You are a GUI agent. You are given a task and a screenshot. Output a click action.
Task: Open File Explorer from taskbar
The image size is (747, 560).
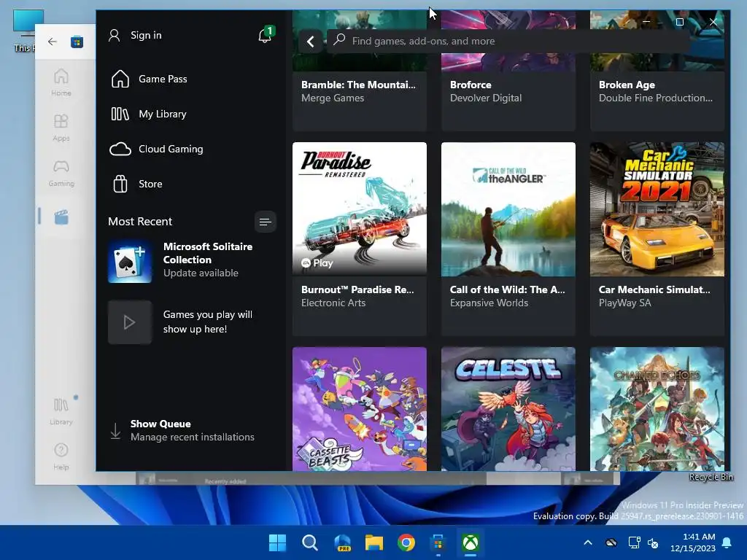374,542
